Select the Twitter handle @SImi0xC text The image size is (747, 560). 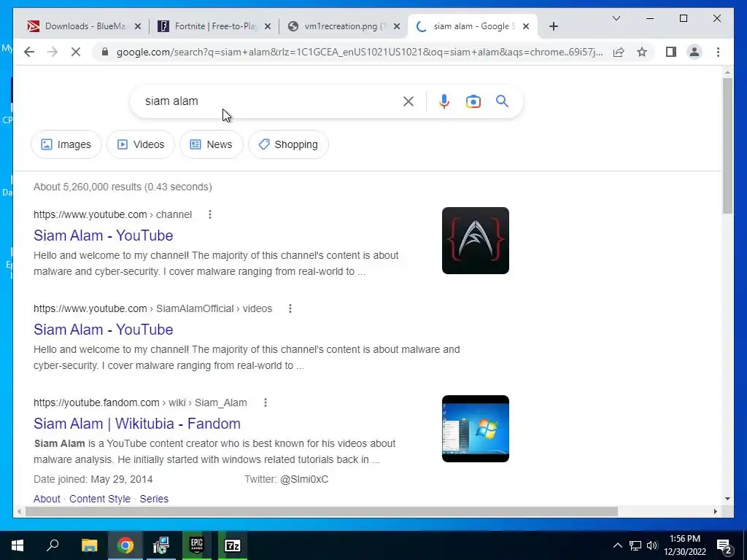[x=304, y=479]
